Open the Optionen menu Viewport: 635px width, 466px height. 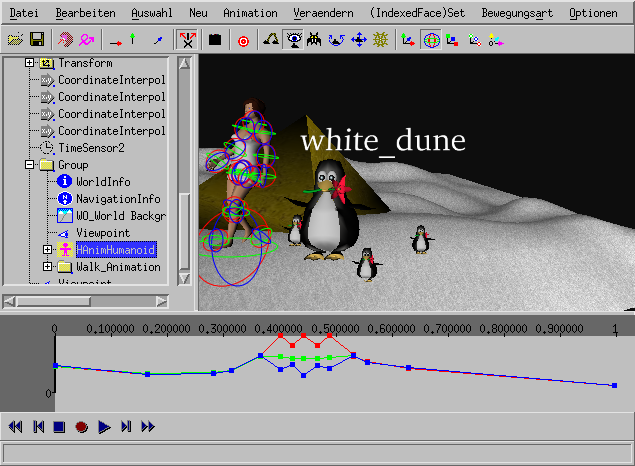pyautogui.click(x=593, y=13)
